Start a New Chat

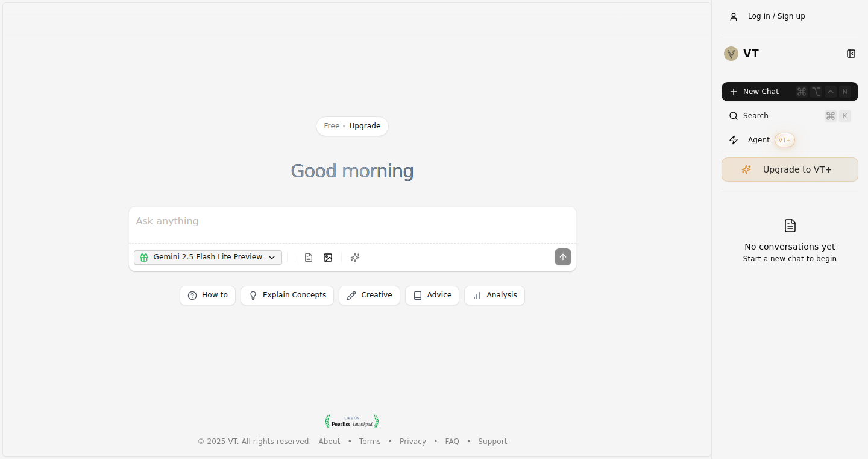click(790, 92)
